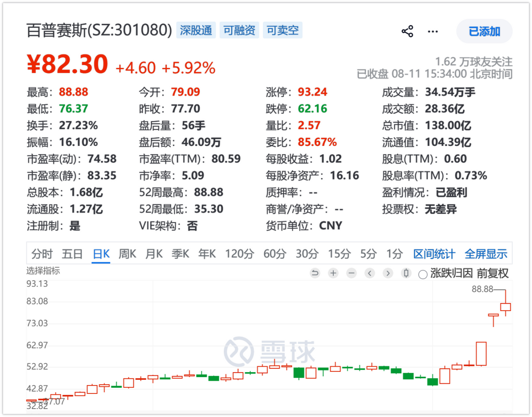Click the 可卖空 tag
Viewport: 532px width, 417px height.
click(282, 31)
